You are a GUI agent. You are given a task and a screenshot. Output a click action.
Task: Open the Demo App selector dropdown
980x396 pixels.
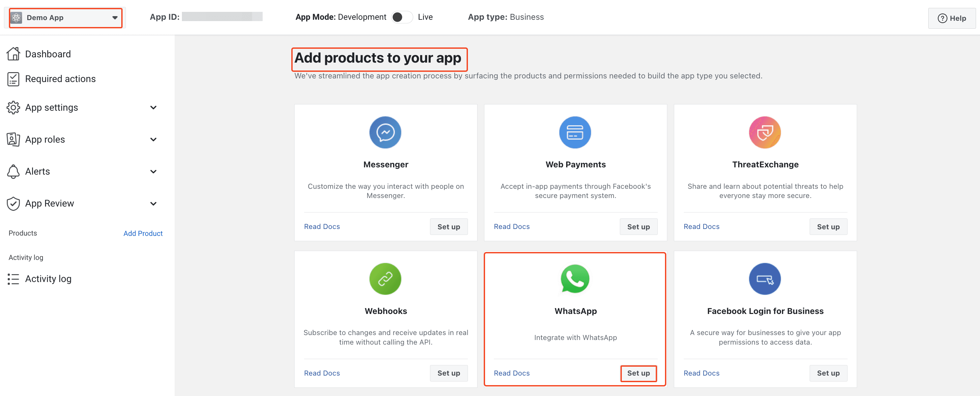66,18
